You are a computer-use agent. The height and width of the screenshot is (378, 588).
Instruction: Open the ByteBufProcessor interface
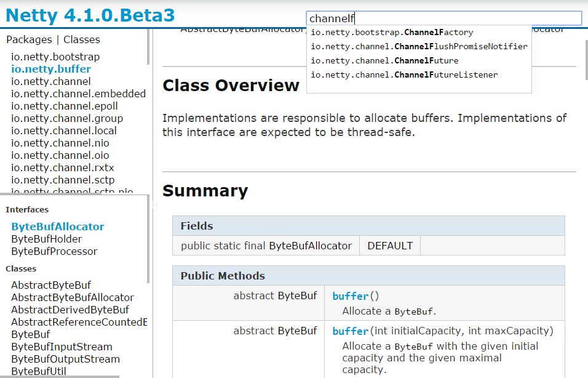[x=54, y=252]
